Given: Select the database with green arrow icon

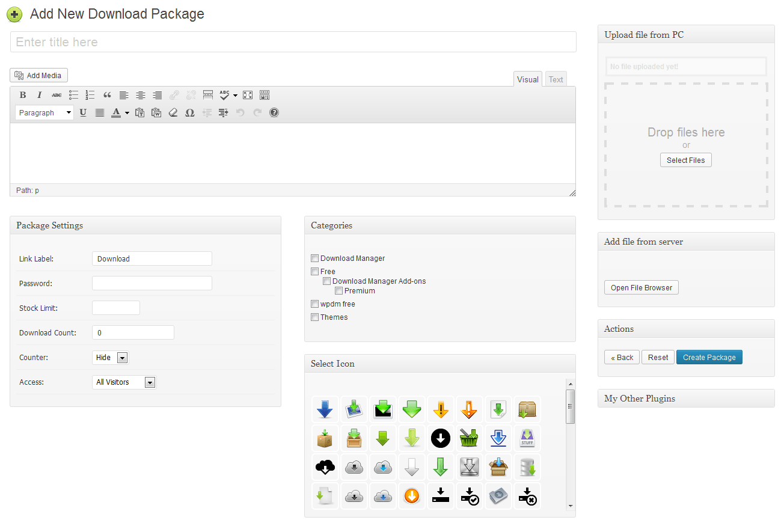Looking at the screenshot, I should click(x=527, y=467).
